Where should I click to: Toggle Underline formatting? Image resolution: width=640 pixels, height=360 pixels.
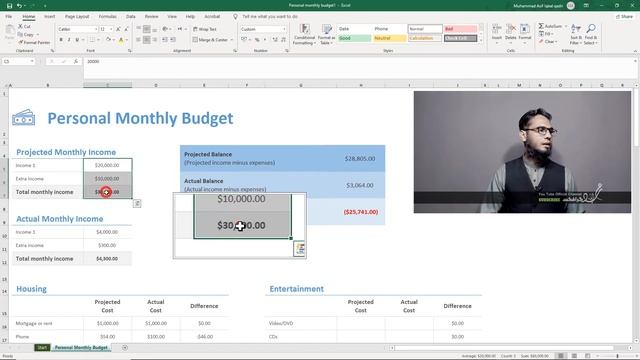pos(77,40)
